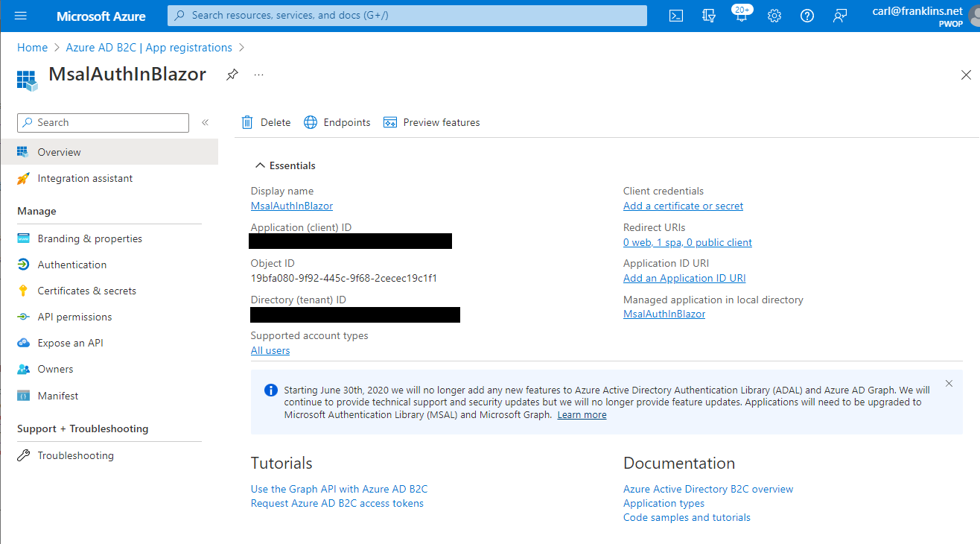Click Add an Application ID URI
Screen dimensions: 980x544
point(684,279)
